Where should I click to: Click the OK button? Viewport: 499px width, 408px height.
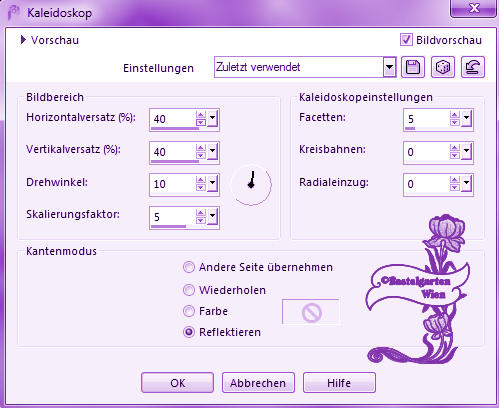[177, 383]
